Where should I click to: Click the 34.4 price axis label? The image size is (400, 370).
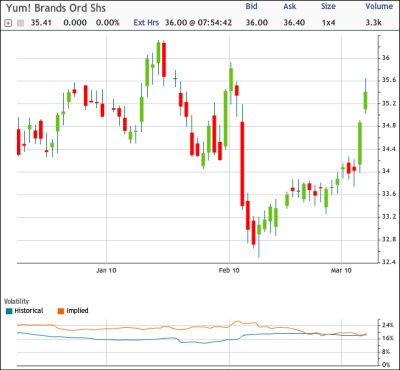pos(389,149)
